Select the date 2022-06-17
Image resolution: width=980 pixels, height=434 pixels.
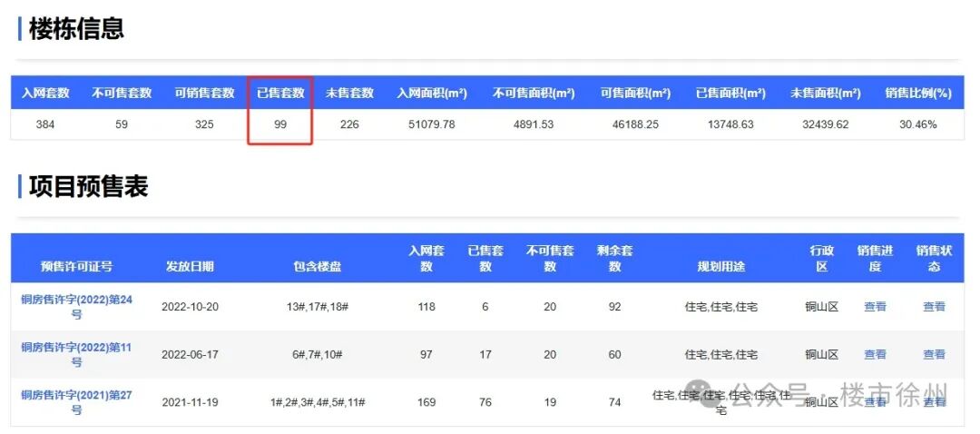[x=190, y=355]
